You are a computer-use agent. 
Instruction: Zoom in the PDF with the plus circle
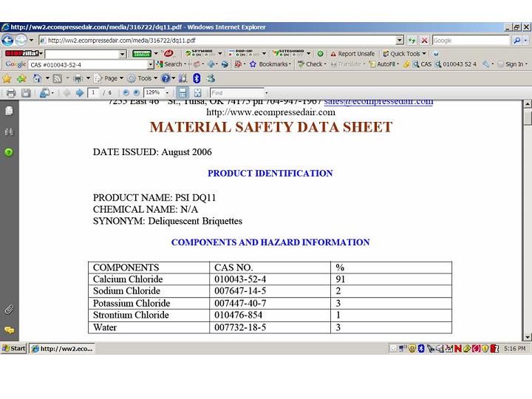137,92
